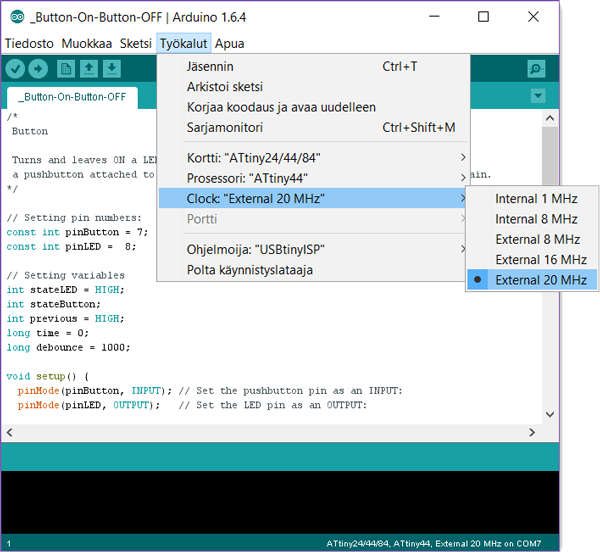Open the Sketsi menu
600x552 pixels.
tap(135, 44)
